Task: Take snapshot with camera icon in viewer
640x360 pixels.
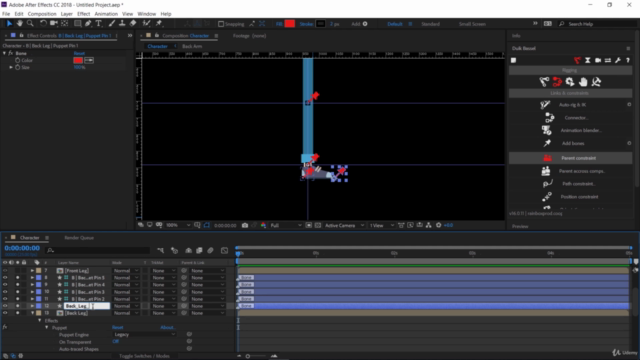Action: pos(245,225)
